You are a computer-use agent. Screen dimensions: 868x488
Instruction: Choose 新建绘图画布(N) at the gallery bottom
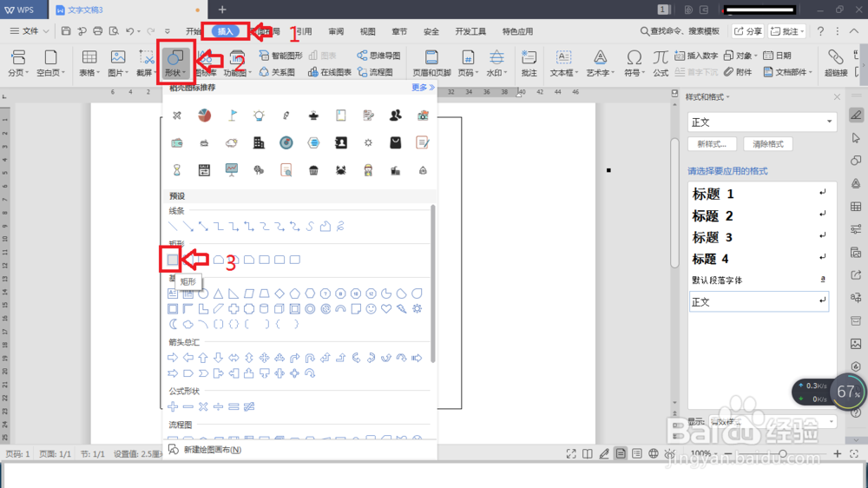[205, 449]
